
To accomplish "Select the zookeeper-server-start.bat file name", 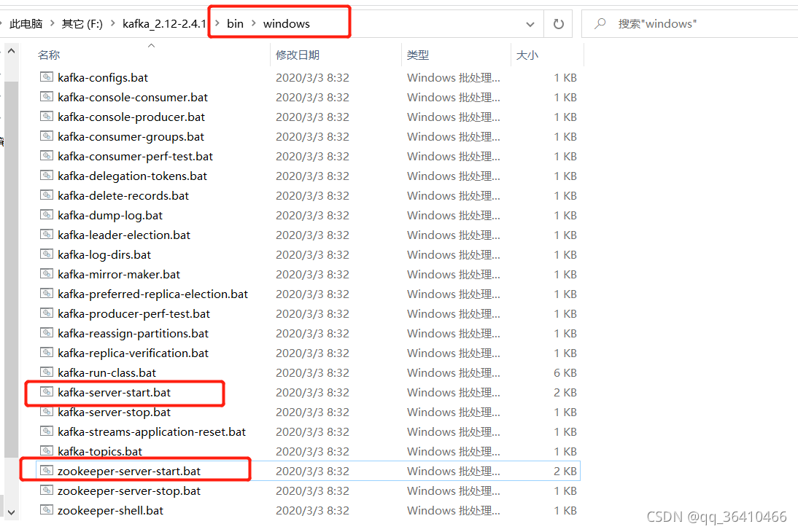I will tap(129, 471).
